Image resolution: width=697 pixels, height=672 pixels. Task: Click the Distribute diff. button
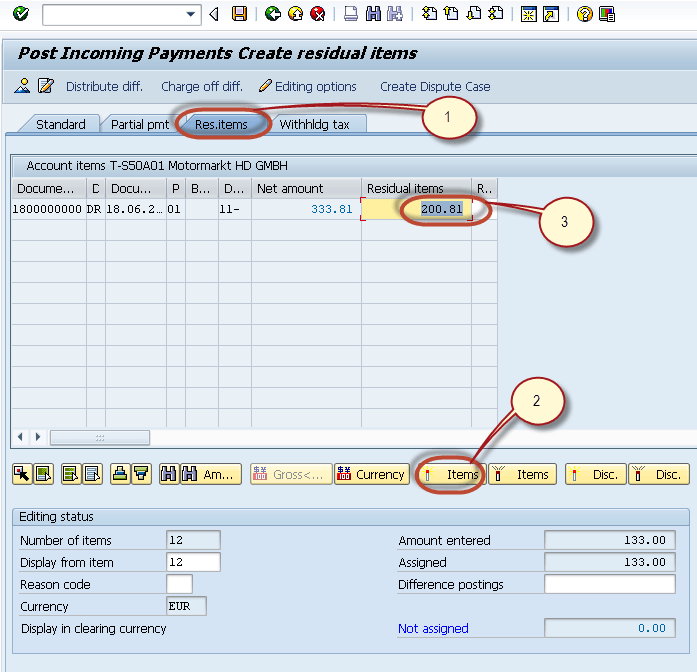point(103,87)
